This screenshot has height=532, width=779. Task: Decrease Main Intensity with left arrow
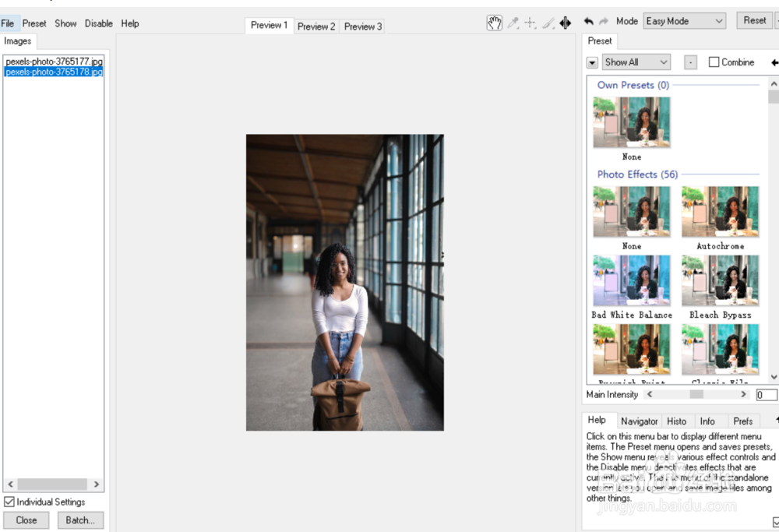pos(650,394)
